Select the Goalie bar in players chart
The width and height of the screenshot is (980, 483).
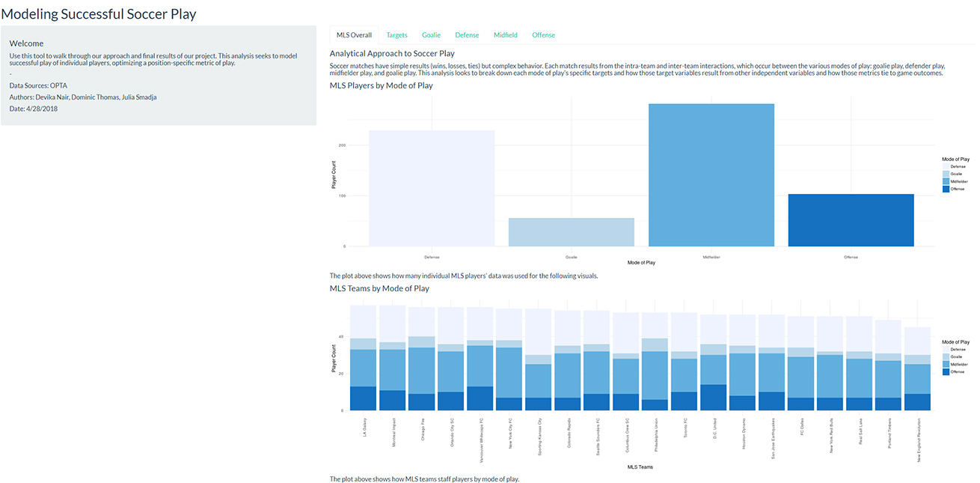571,232
